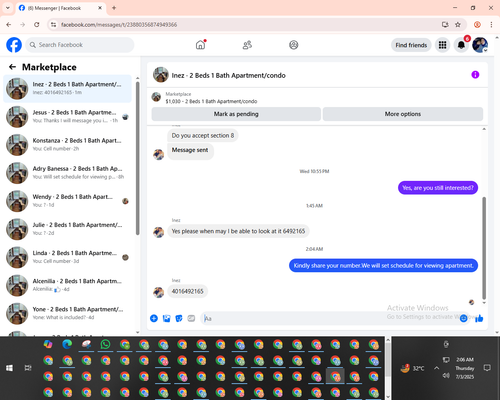Screen dimensions: 500x400
Task: Click the message containing 6492165
Action: tap(238, 231)
